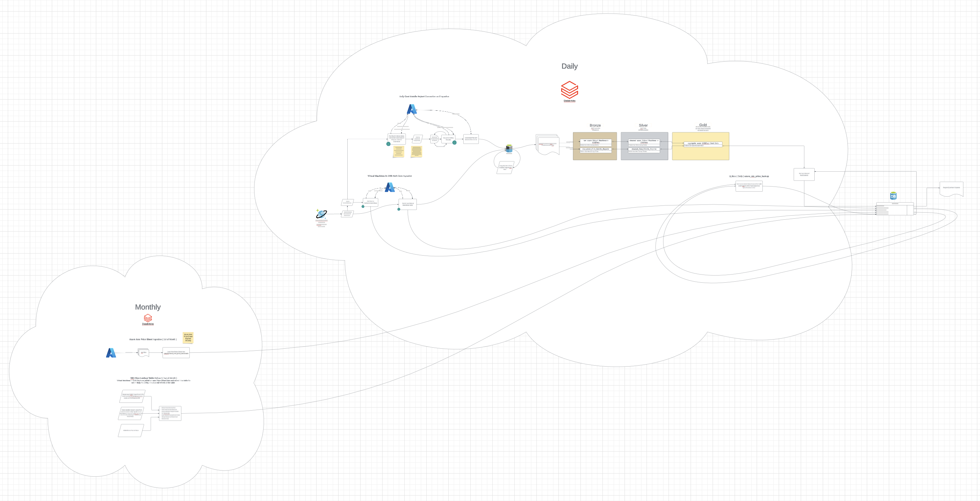
Task: Click the blue DB database icon
Action: pyautogui.click(x=893, y=196)
